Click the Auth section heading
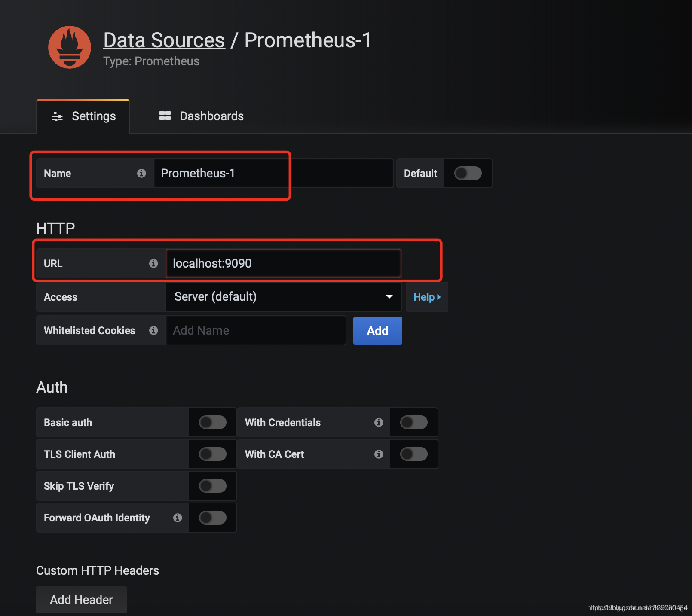The height and width of the screenshot is (616, 692). (52, 387)
